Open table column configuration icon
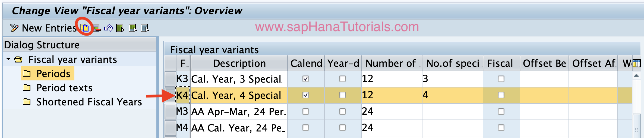The width and height of the screenshot is (644, 138). coord(636,64)
